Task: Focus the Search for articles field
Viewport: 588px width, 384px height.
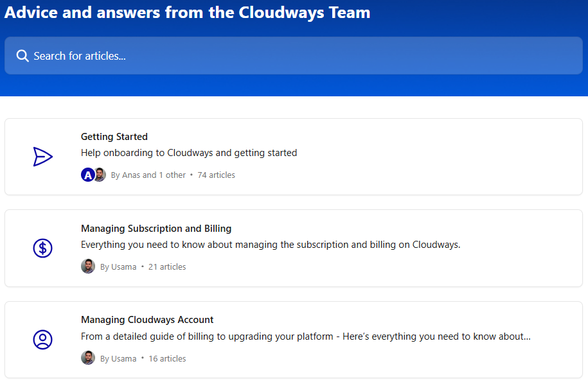Action: [x=293, y=55]
